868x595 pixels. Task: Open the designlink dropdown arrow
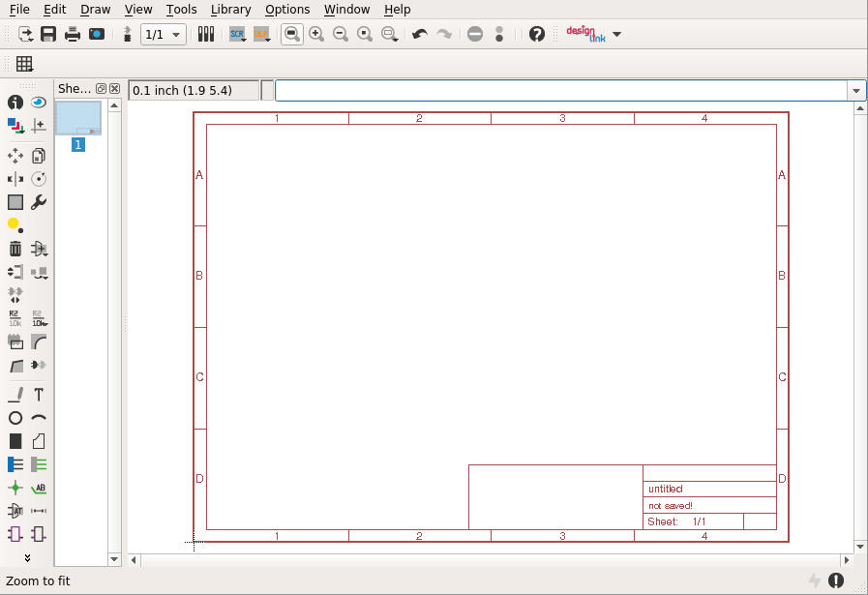point(617,34)
